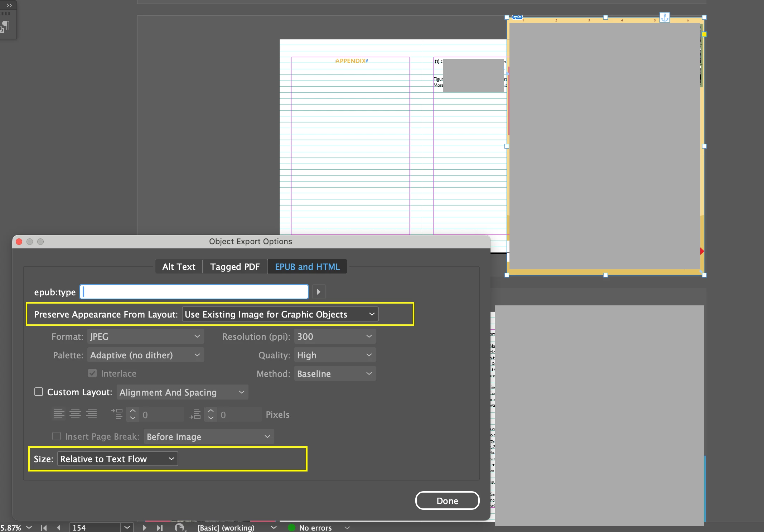Open the Resolution (ppi) dropdown showing 300
764x532 pixels.
[x=334, y=337]
